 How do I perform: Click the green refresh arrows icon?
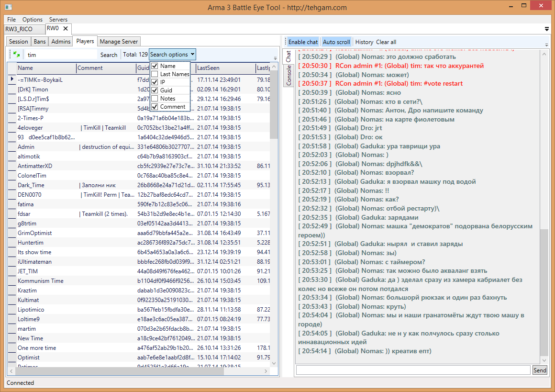(16, 54)
